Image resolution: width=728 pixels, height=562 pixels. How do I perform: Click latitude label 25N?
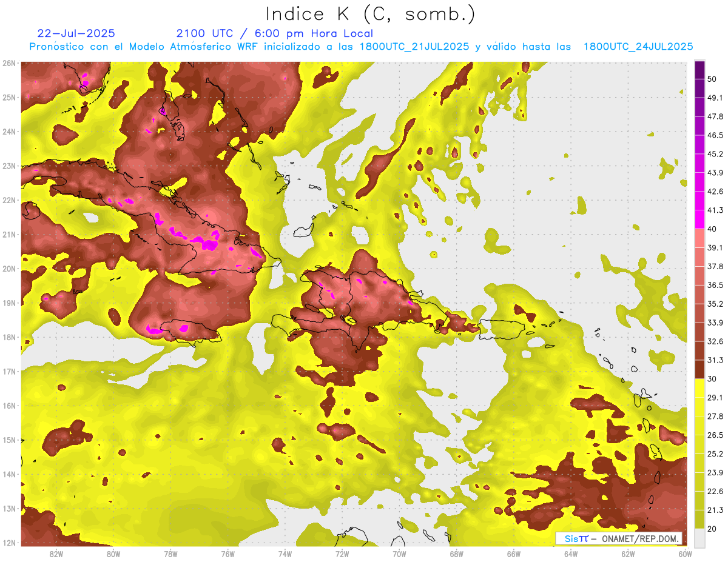[9, 97]
